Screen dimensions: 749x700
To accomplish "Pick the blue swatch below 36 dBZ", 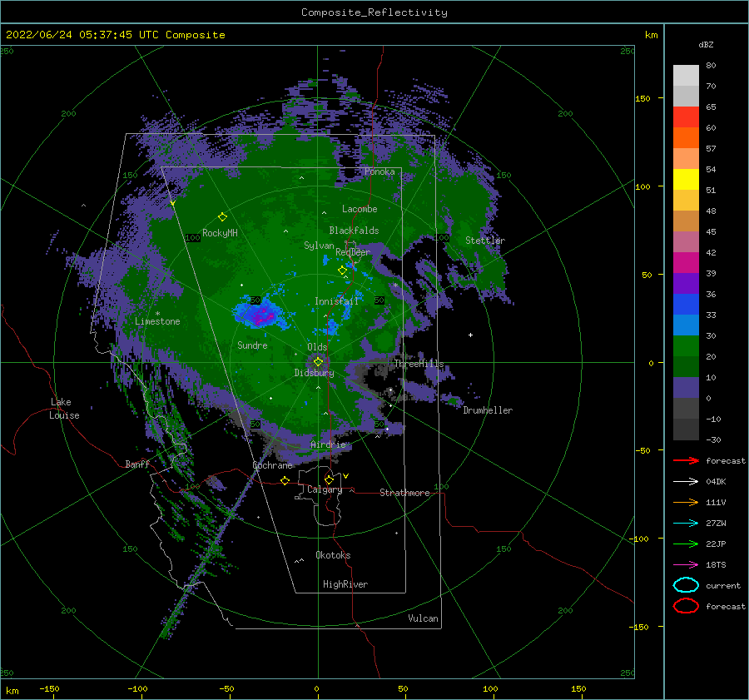I will coord(686,304).
